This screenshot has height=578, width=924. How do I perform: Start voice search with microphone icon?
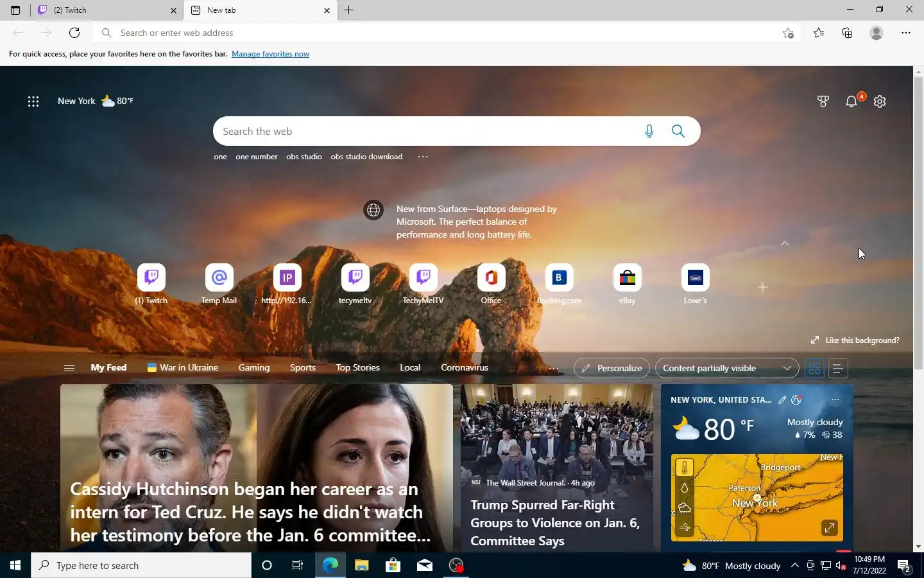pyautogui.click(x=649, y=131)
